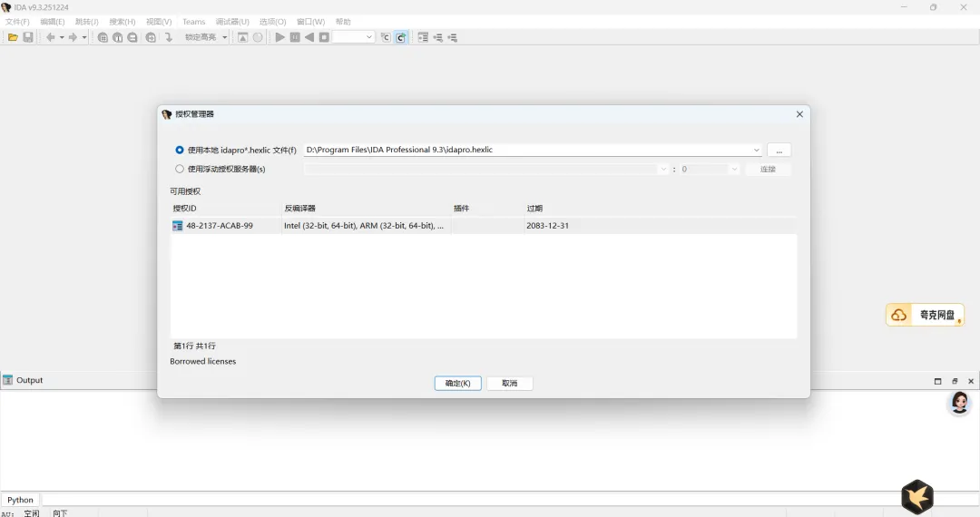Open the 帮助 menu
980x517 pixels.
coord(343,22)
